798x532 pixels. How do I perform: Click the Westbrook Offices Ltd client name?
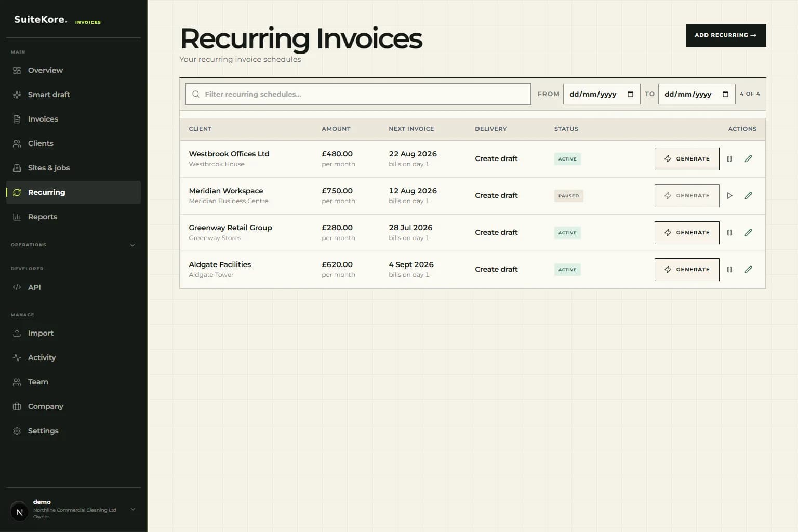[x=229, y=154]
